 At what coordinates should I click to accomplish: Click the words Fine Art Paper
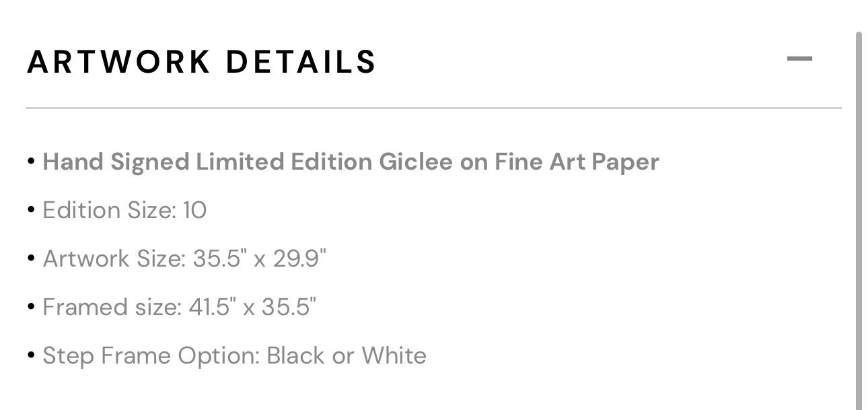(x=577, y=162)
